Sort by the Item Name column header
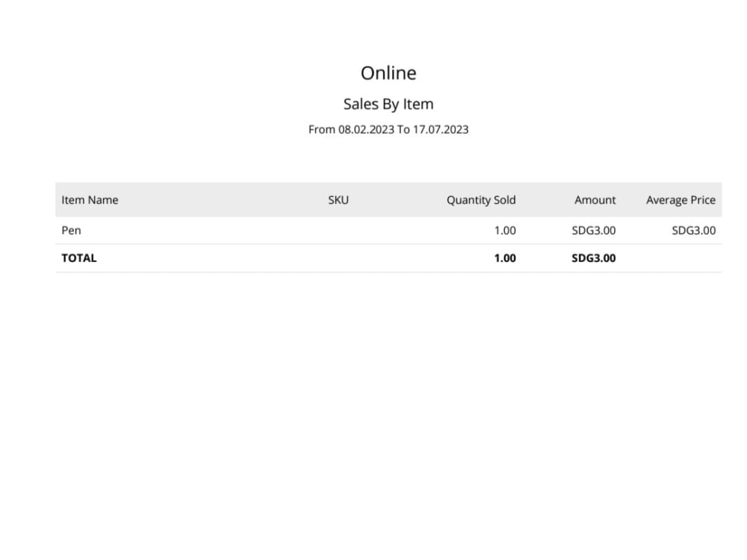 (90, 200)
